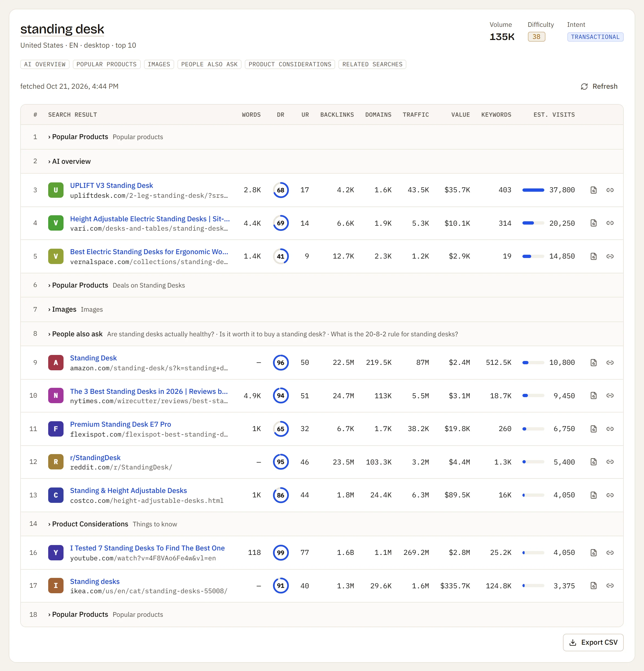This screenshot has width=644, height=671.
Task: Expand Popular Products Deals on Standing Desks
Action: tap(322, 285)
